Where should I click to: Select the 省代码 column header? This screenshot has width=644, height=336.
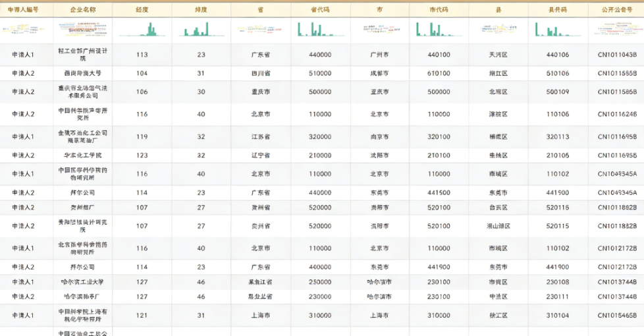point(320,10)
